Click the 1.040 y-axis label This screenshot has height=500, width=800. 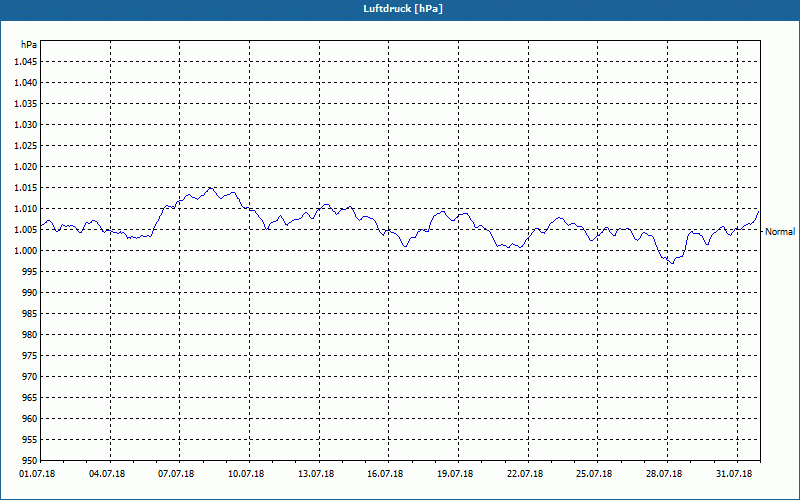[27, 83]
